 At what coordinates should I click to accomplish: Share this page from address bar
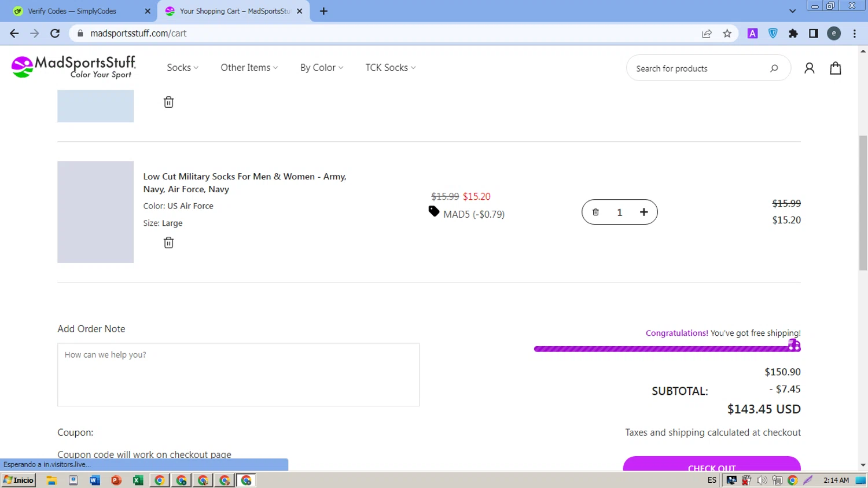coord(707,34)
